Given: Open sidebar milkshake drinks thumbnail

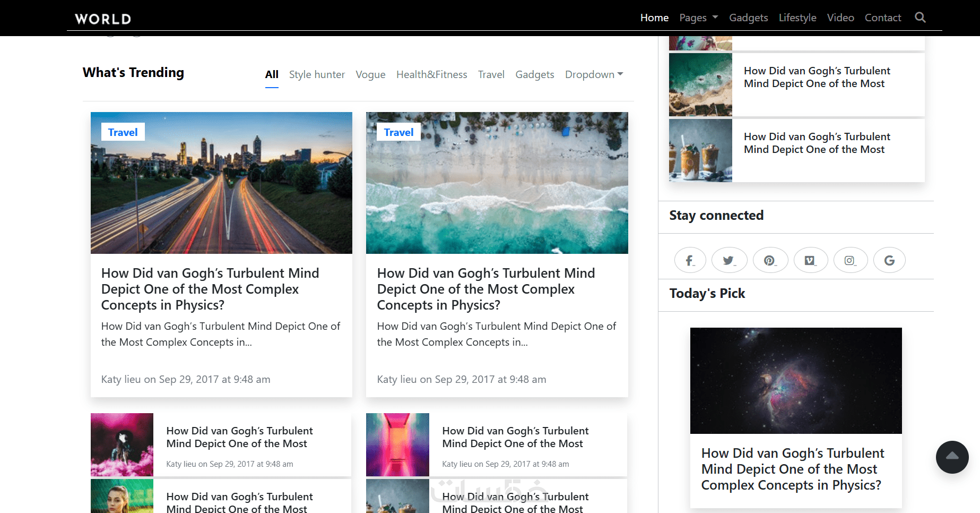Looking at the screenshot, I should 700,151.
